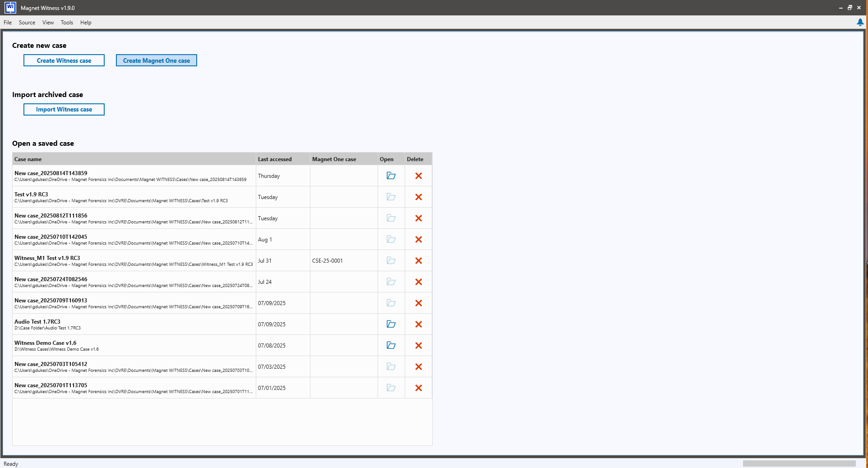This screenshot has width=868, height=468.
Task: Open folder icon for New case_20250710T142045
Action: (391, 239)
